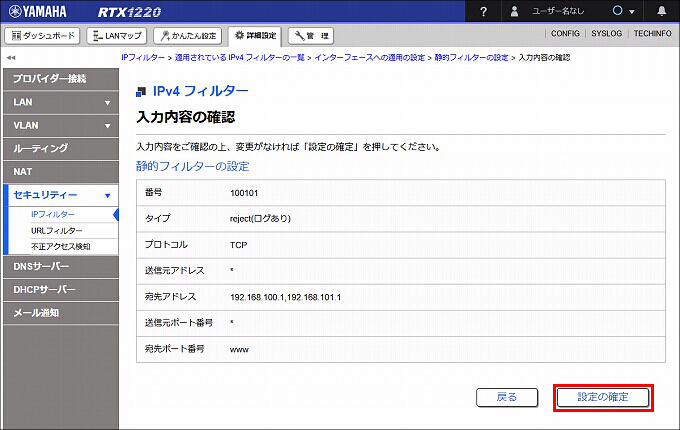The image size is (680, 430).
Task: Expand the LAN menu arrow
Action: click(x=108, y=103)
